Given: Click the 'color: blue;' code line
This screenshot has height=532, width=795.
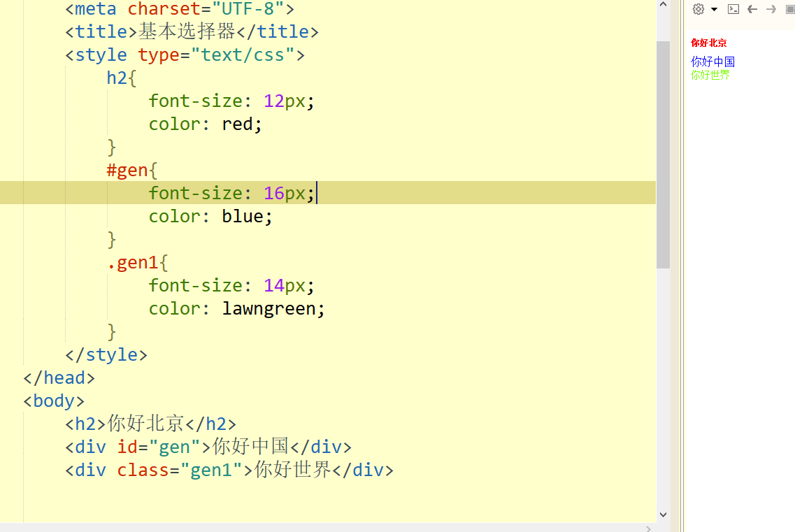Looking at the screenshot, I should click(x=210, y=217).
